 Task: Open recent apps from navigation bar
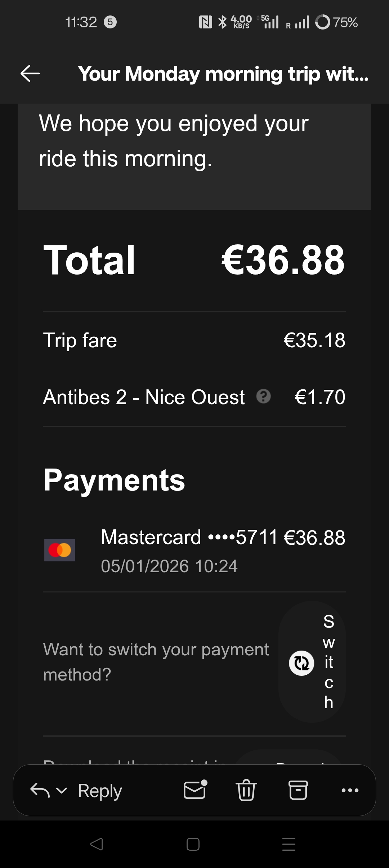point(289,844)
